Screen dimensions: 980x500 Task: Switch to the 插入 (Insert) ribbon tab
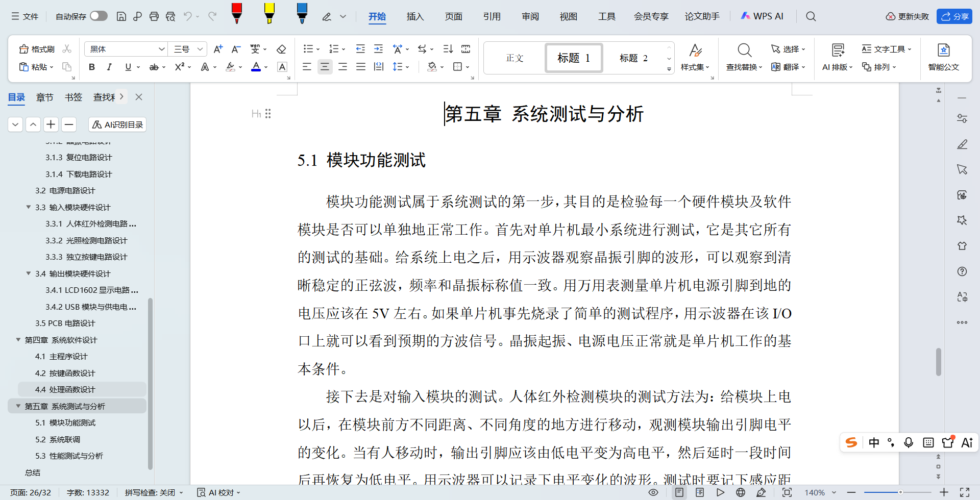[415, 16]
